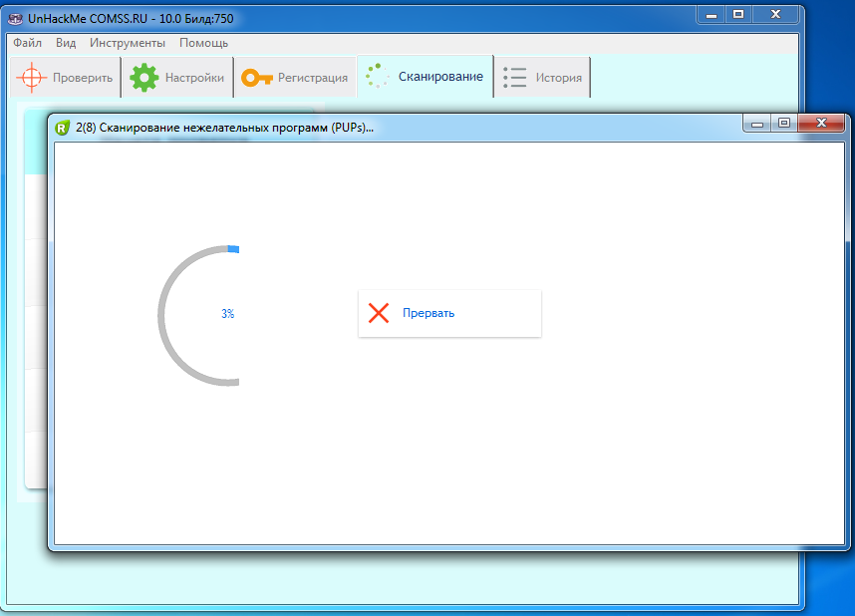The width and height of the screenshot is (855, 616).
Task: Switch to the Проверить tab
Action: 66,78
